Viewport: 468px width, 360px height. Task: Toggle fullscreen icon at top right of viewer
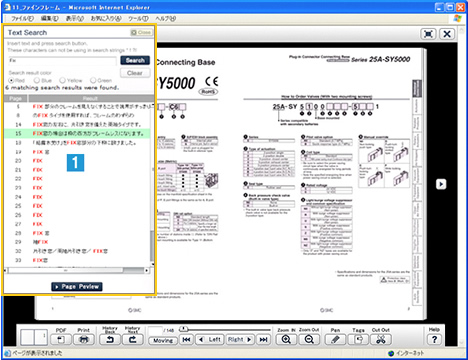(428, 34)
